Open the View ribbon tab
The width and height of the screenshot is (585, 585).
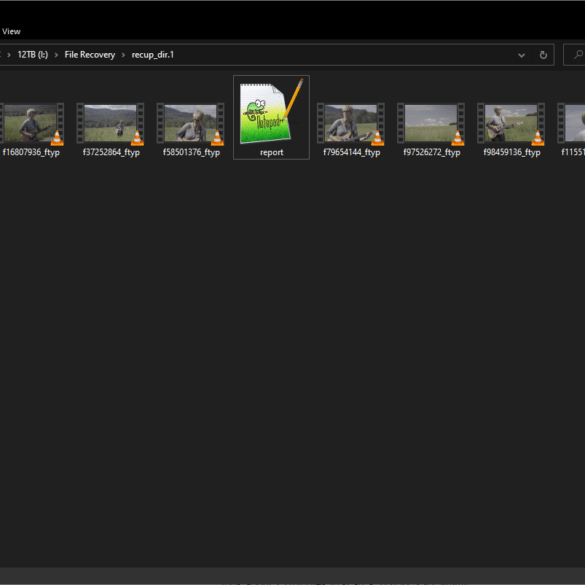coord(11,31)
